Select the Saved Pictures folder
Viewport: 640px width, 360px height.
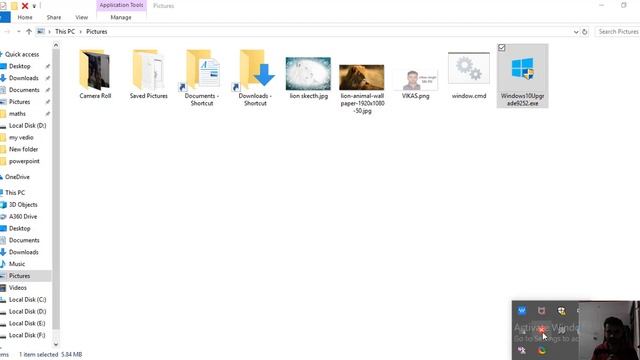pos(149,74)
